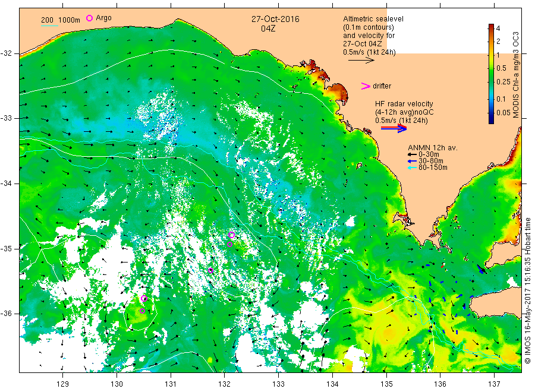The image size is (535, 392).
Task: Click the magenta drifter arrowhead symbol in legend
Action: [366, 86]
